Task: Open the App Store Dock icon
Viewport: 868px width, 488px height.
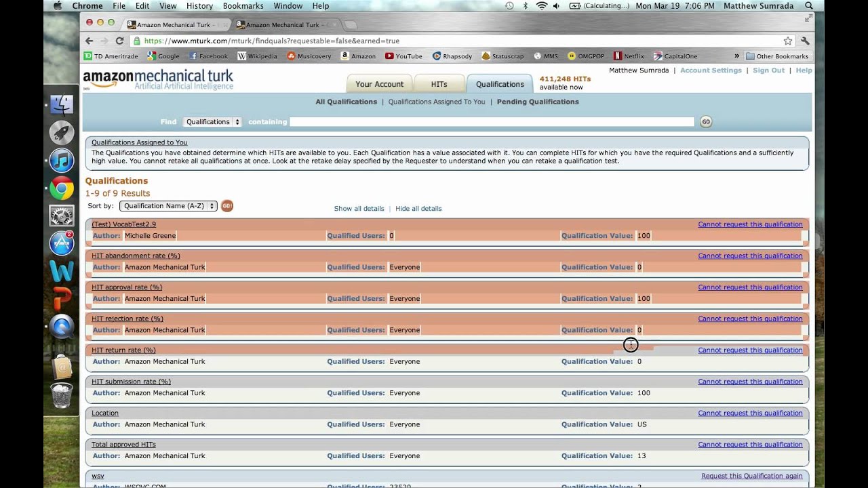Action: (x=62, y=244)
